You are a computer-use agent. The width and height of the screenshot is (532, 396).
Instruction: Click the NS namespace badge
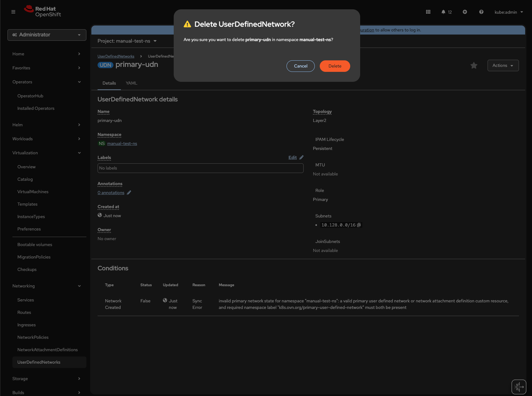click(x=102, y=143)
